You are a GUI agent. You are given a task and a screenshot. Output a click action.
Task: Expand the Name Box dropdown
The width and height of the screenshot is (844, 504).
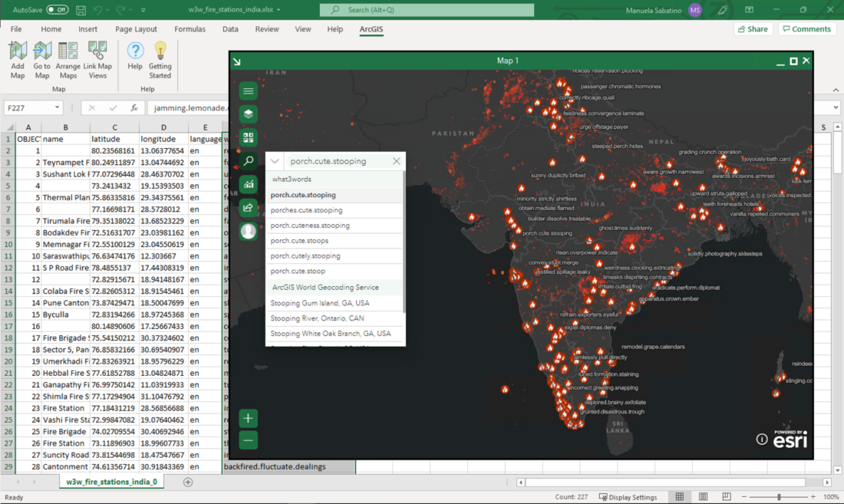[57, 107]
